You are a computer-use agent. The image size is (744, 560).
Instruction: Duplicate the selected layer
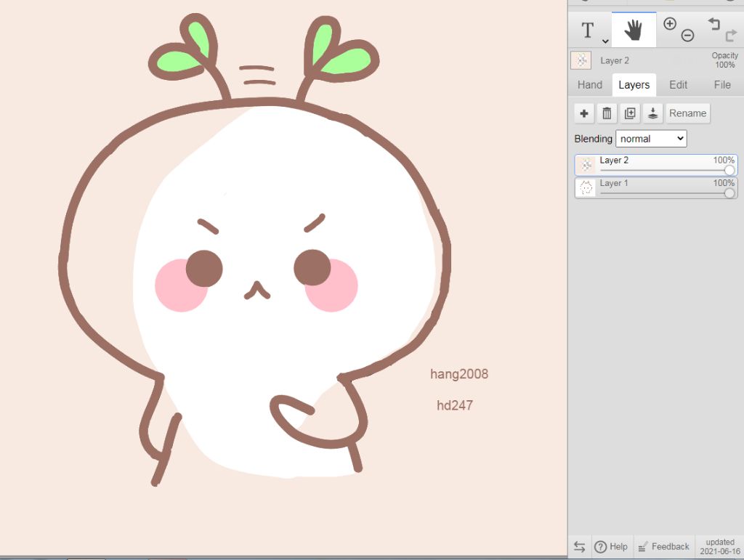(630, 113)
